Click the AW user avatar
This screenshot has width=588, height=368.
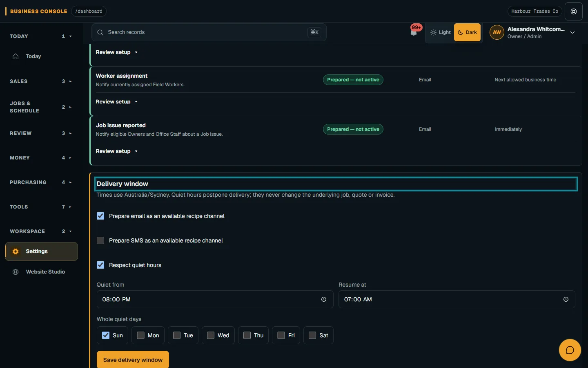pos(497,32)
